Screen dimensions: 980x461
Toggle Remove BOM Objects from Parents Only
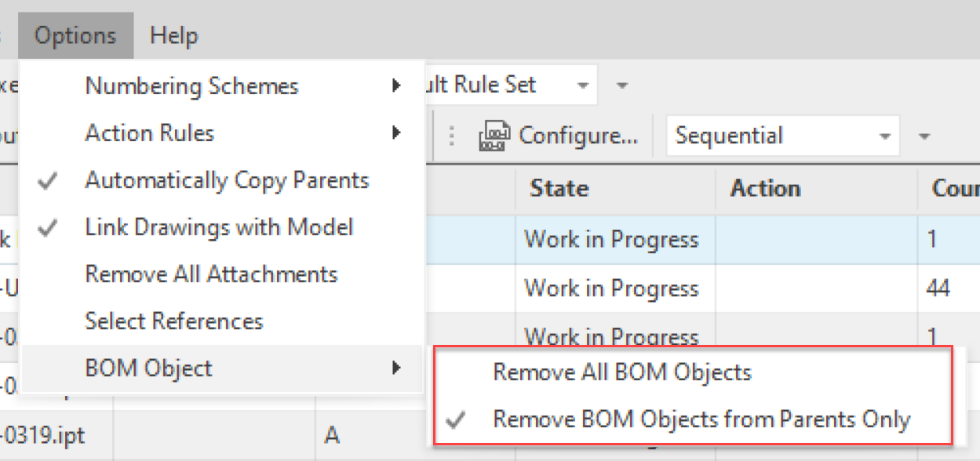701,419
